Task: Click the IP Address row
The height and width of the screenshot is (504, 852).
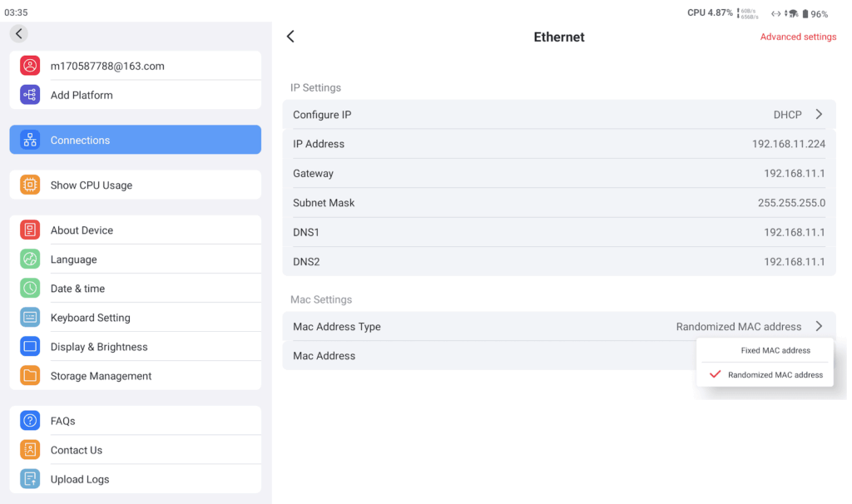Action: point(558,144)
